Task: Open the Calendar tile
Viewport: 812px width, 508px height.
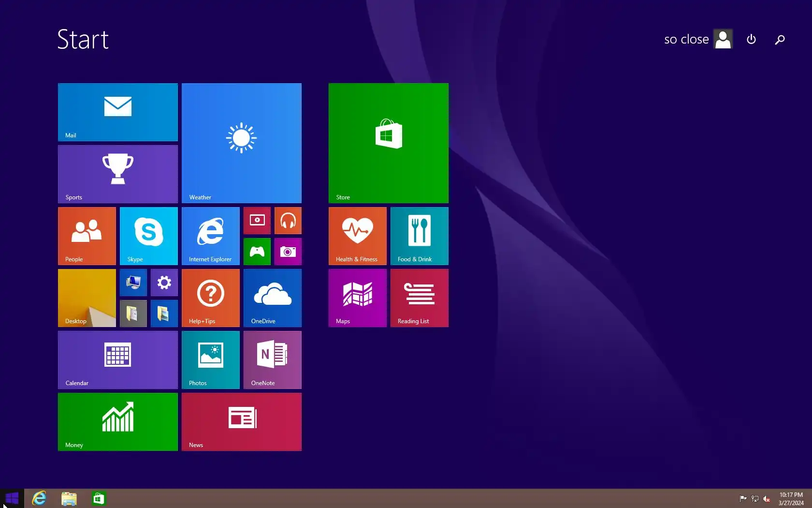Action: pos(118,360)
